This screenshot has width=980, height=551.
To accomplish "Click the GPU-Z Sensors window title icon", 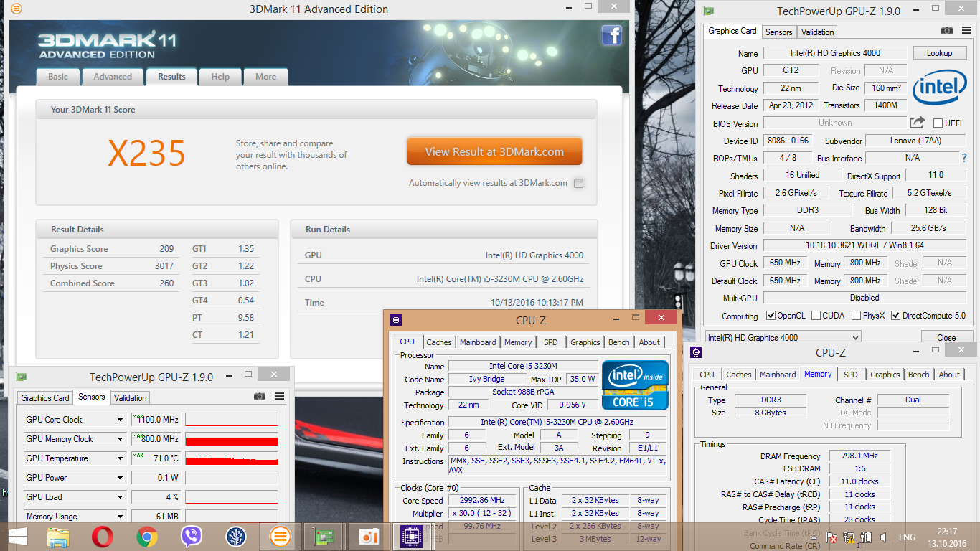I will coord(22,377).
